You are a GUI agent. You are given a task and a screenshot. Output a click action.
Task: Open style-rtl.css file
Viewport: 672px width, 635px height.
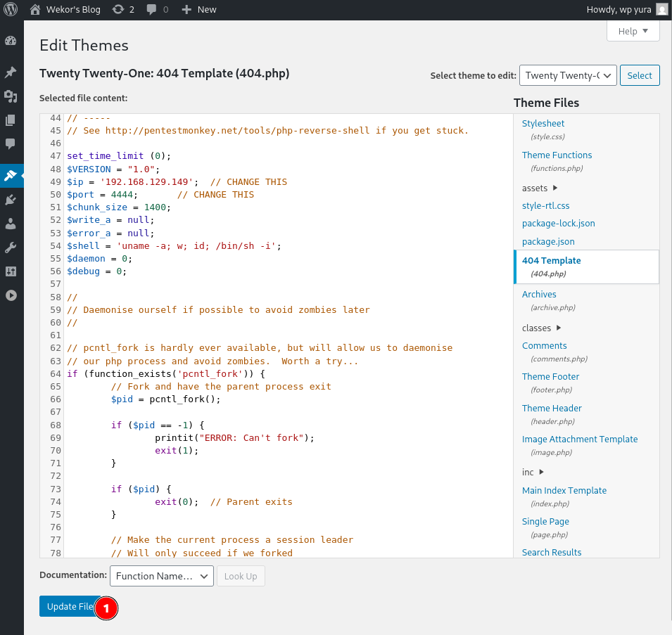545,205
